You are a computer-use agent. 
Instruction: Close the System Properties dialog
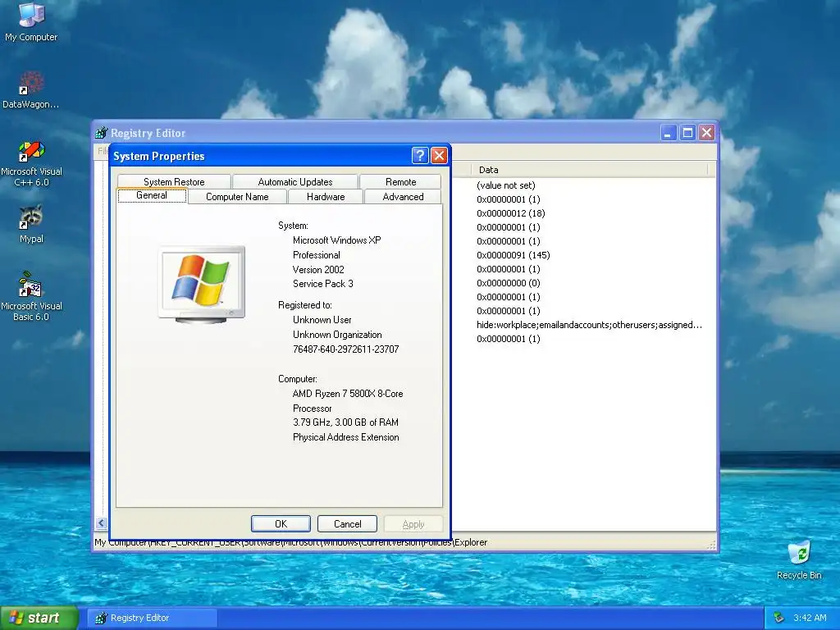click(439, 156)
